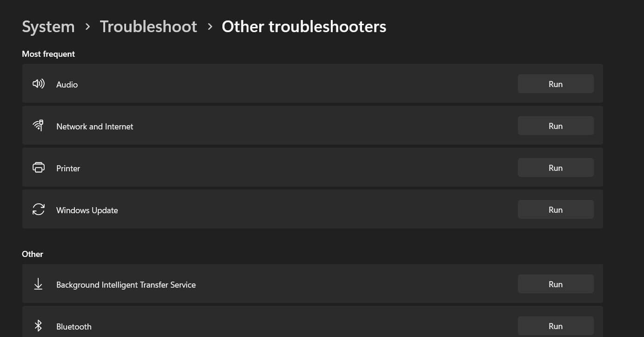Viewport: 644px width, 337px height.
Task: Click the icon next to Audio troubleshooter
Action: pyautogui.click(x=39, y=84)
